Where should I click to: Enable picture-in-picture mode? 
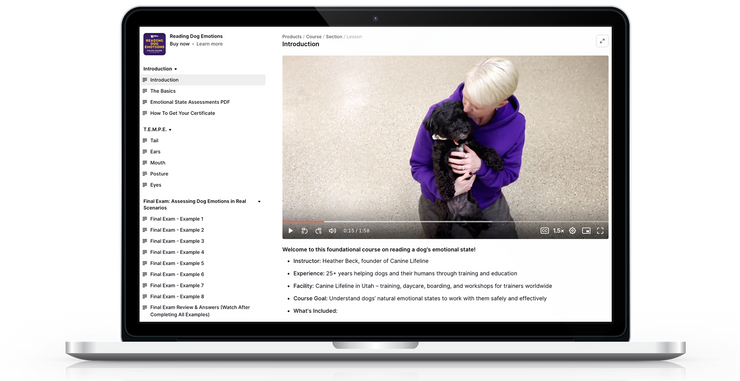tap(586, 231)
